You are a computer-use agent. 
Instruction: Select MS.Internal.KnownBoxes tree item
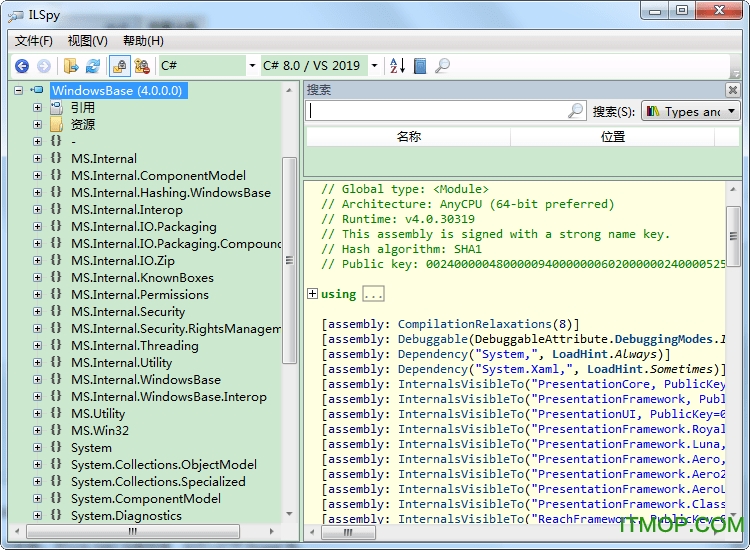[143, 277]
